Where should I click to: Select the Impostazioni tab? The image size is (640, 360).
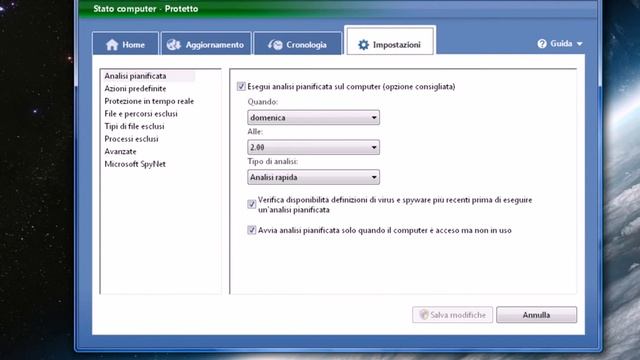click(x=390, y=41)
